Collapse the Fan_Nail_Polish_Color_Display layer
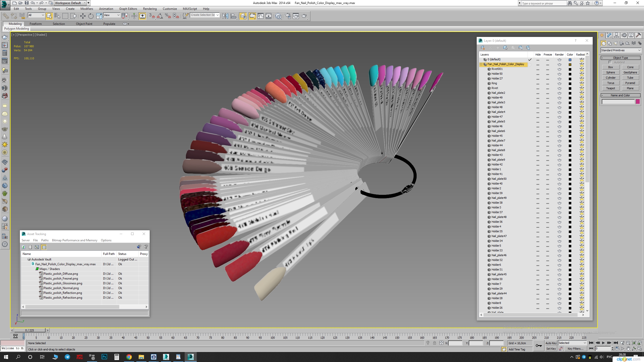 click(481, 64)
